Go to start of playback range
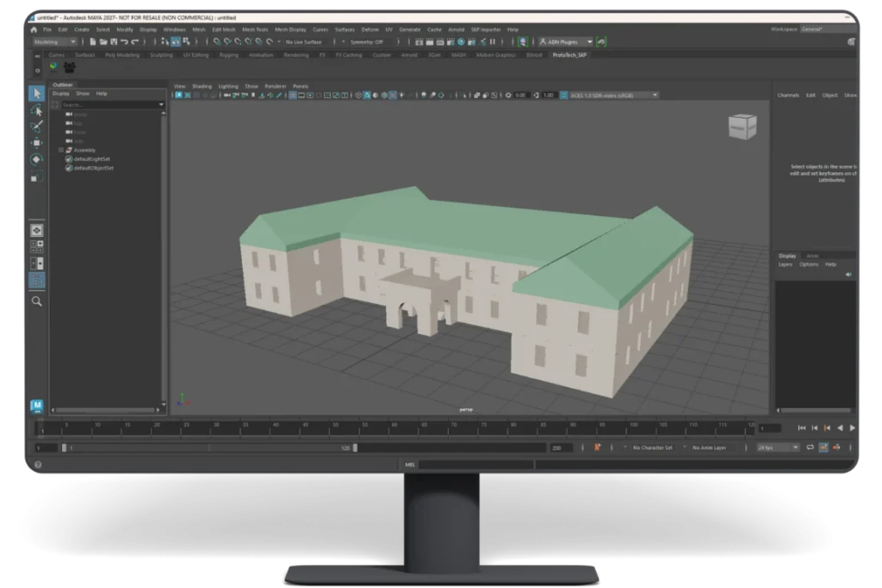 pos(802,429)
